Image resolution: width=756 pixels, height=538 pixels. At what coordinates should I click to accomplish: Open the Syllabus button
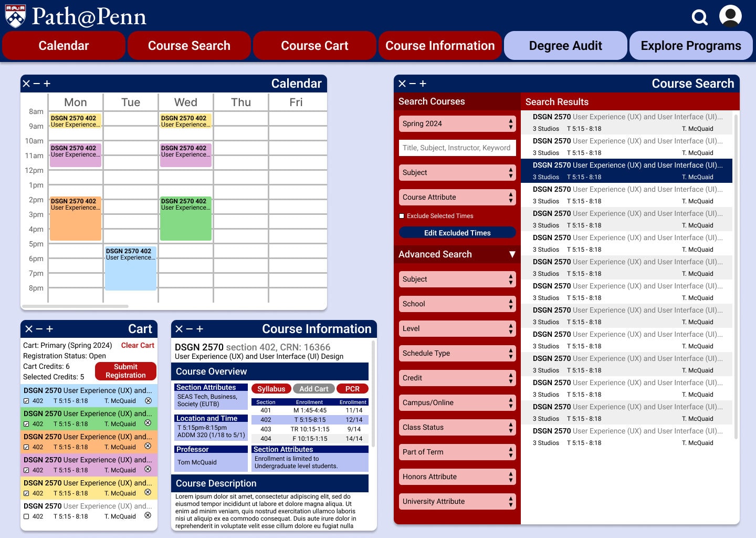(271, 389)
